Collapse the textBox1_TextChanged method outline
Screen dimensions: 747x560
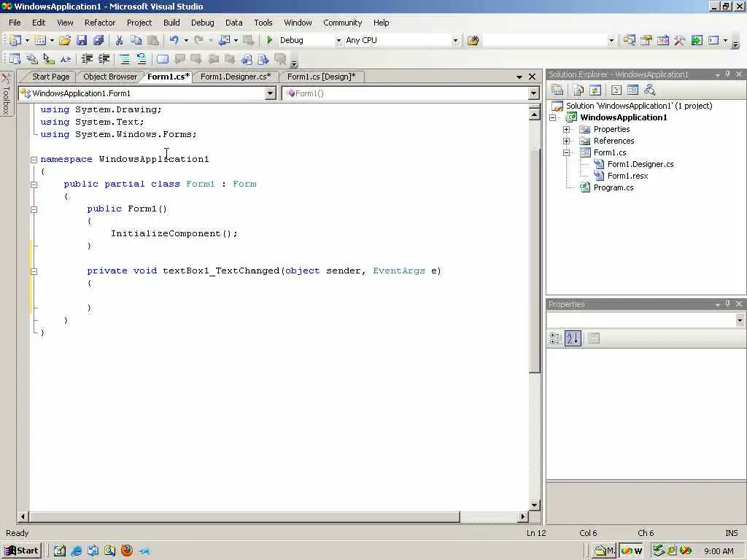34,271
